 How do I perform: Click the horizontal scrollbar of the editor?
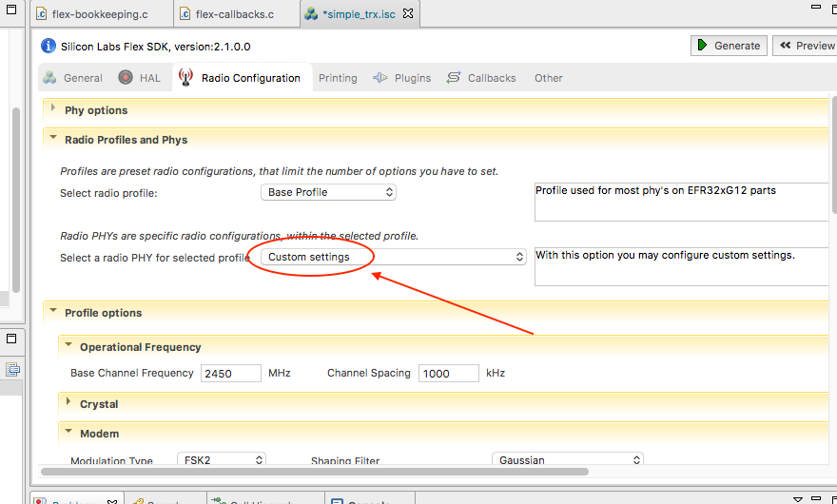coord(315,472)
